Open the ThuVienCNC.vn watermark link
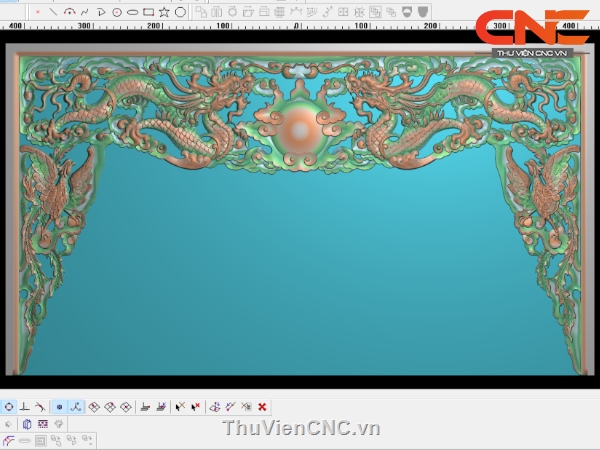 coord(301,428)
